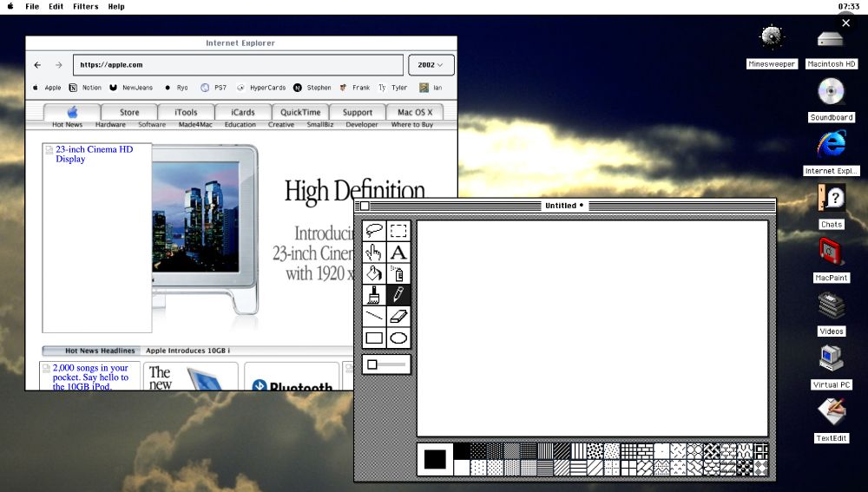Open the 2002 year dropdown
The height and width of the screenshot is (492, 868).
pyautogui.click(x=431, y=65)
